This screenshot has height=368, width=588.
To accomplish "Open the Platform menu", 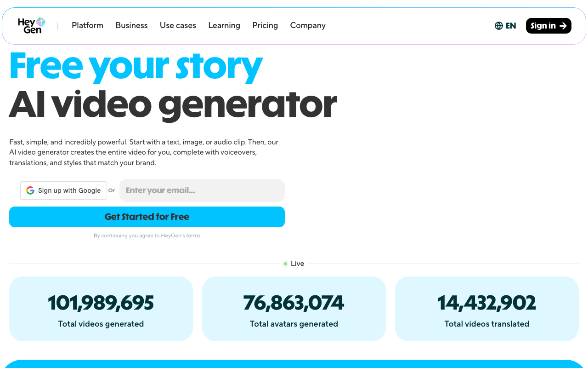I will [87, 25].
